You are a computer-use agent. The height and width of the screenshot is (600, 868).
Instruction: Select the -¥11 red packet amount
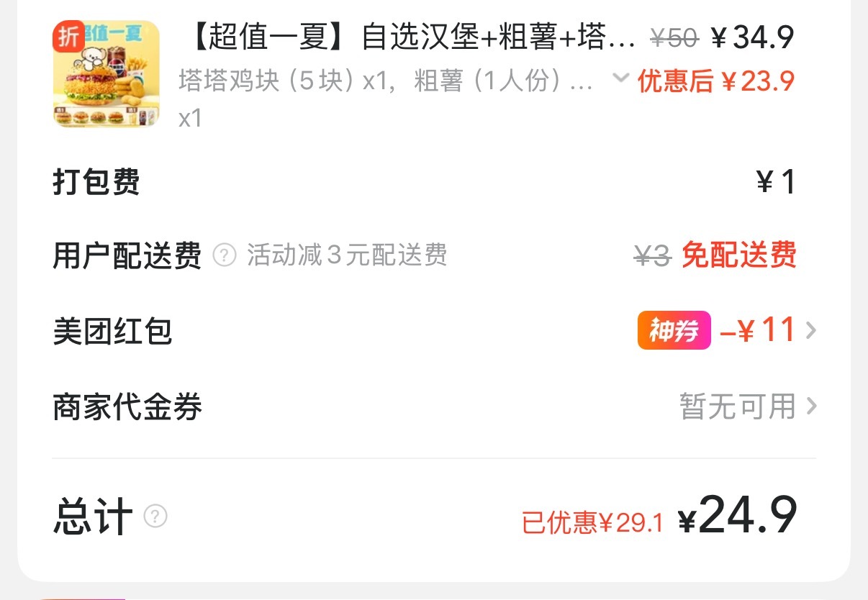(757, 330)
